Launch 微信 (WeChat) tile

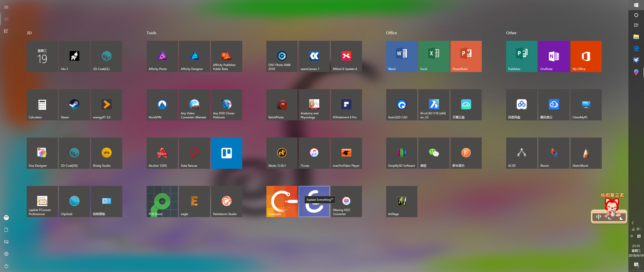434,153
